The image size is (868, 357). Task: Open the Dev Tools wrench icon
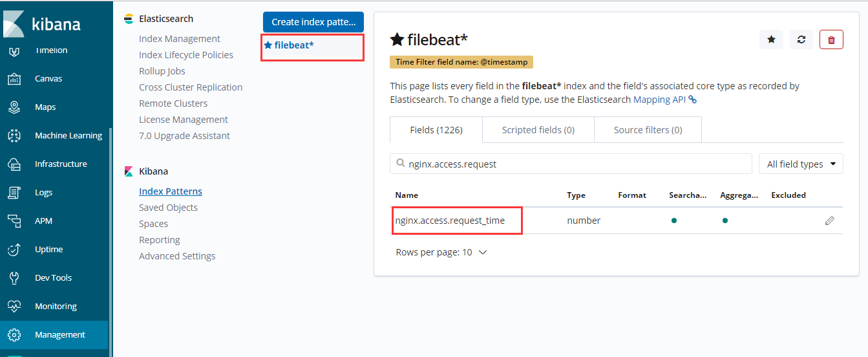[x=14, y=278]
